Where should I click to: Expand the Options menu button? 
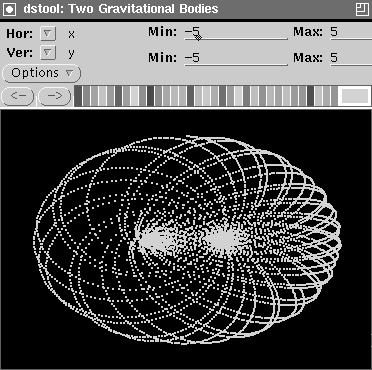41,73
